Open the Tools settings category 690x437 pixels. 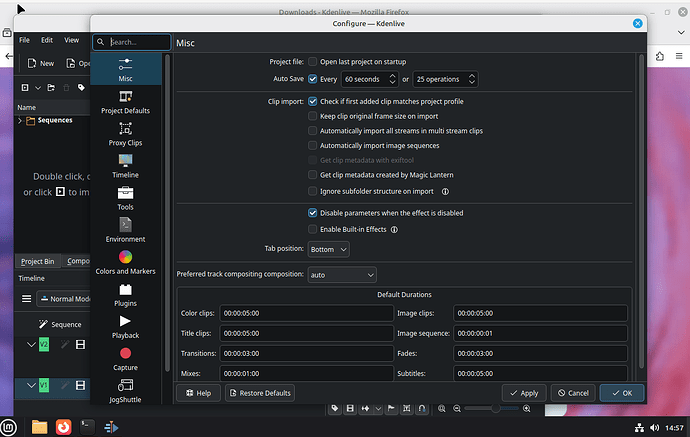tap(125, 198)
